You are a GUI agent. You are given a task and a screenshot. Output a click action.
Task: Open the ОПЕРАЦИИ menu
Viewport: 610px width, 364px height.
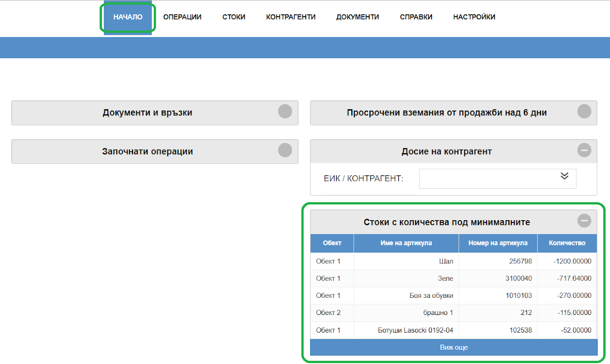point(183,17)
